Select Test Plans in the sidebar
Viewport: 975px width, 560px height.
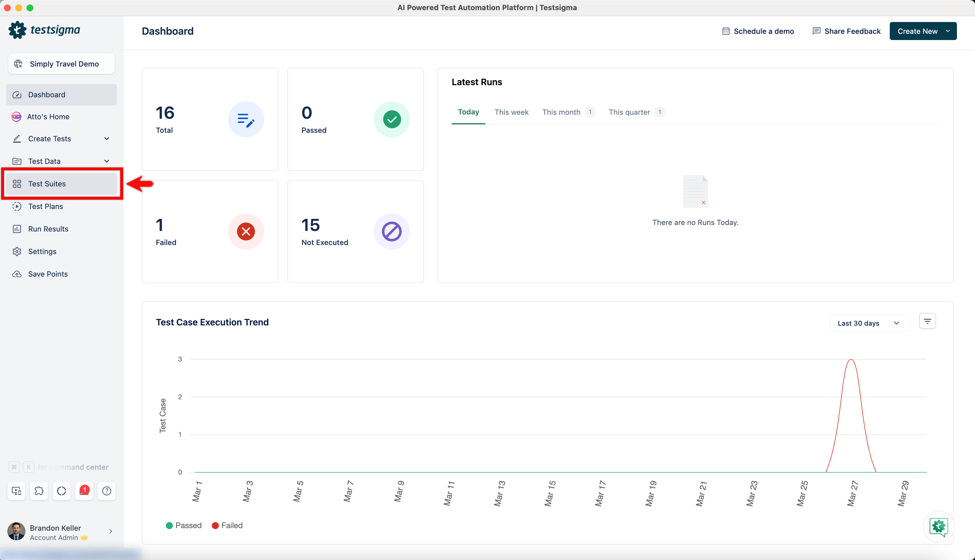[x=45, y=206]
